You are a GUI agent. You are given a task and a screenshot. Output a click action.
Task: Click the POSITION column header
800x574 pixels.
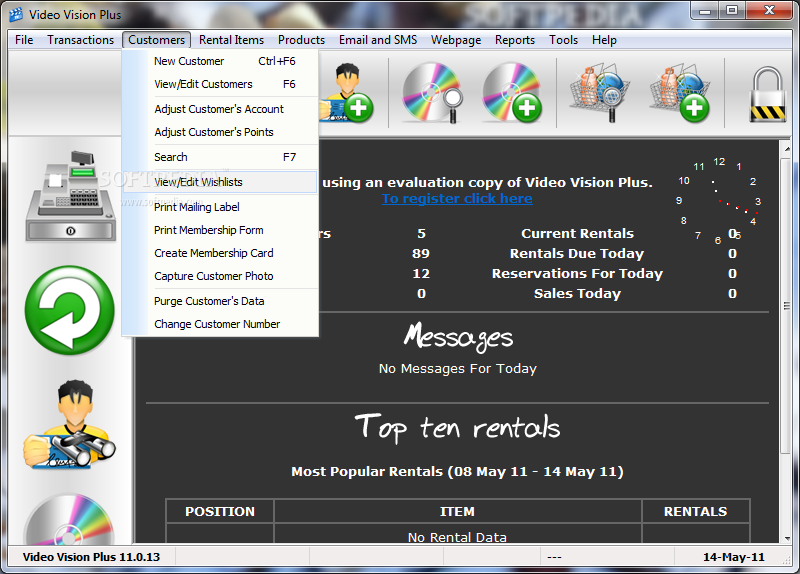[220, 512]
